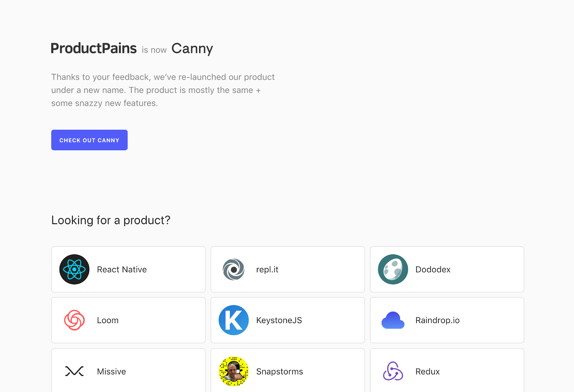Click the Snapstorms product name

pyautogui.click(x=280, y=372)
